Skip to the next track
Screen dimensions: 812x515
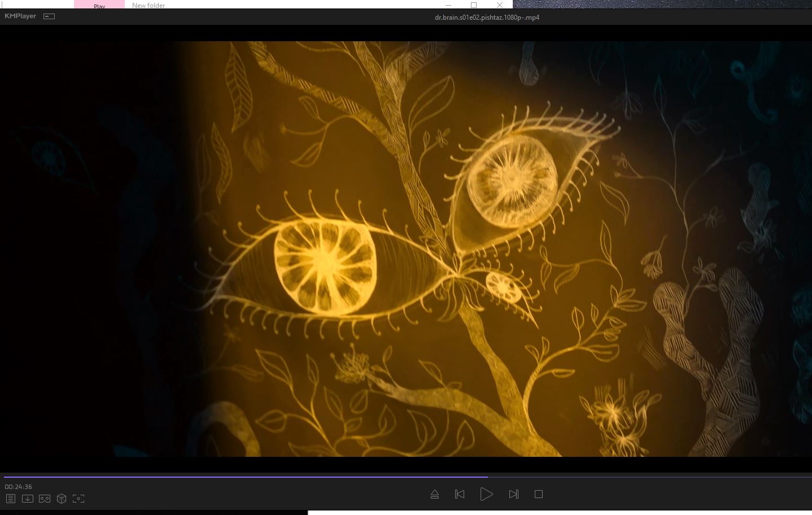[x=513, y=494]
